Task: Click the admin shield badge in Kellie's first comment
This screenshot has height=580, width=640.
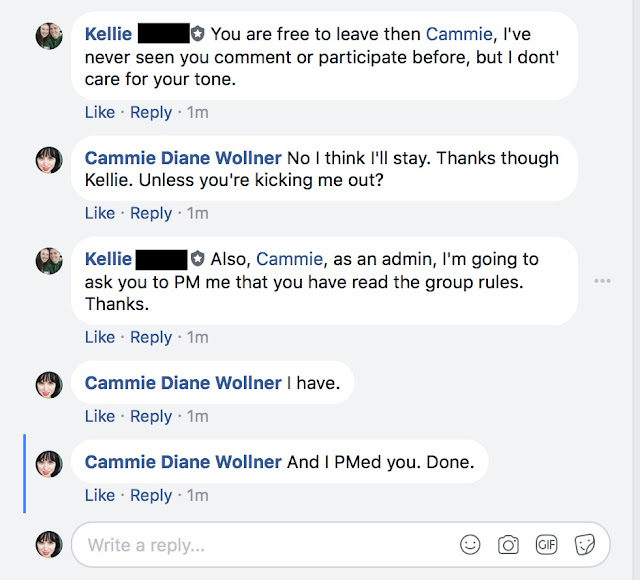Action: point(198,34)
